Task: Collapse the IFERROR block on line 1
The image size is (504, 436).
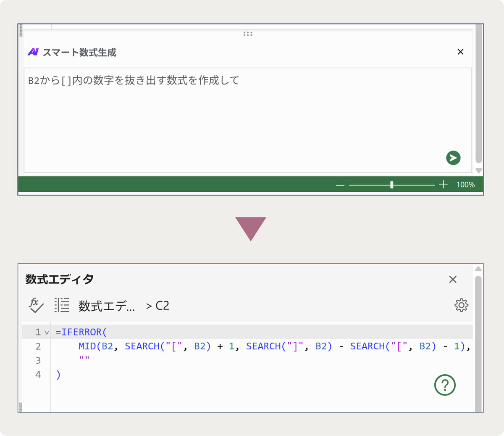Action: 47,333
